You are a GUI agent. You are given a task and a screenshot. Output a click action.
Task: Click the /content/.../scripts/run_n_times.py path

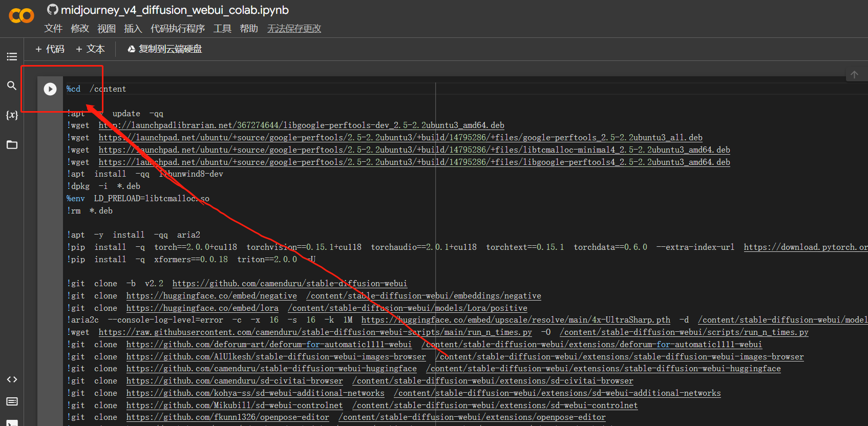click(x=684, y=332)
